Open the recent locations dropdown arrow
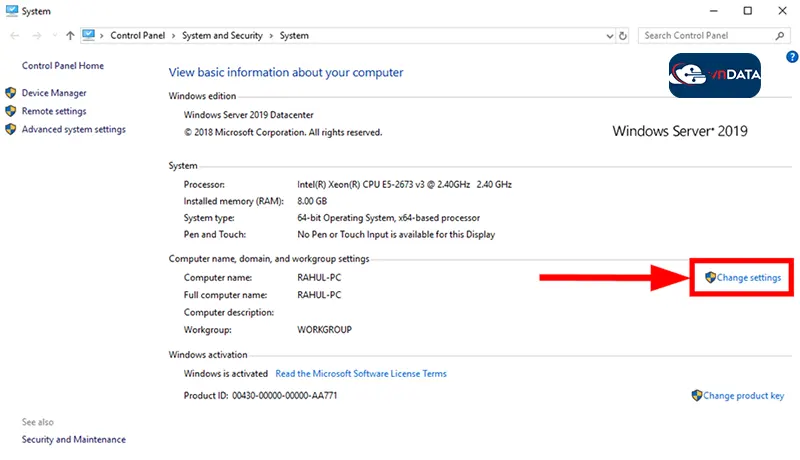800x460 pixels. (x=55, y=36)
